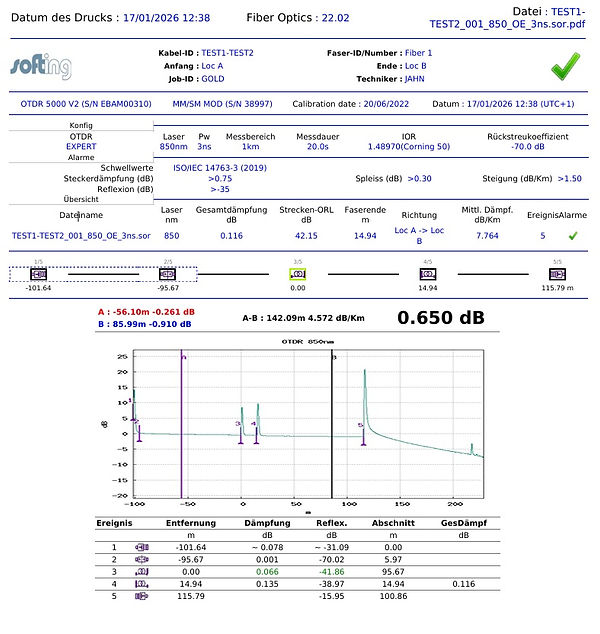600x634 pixels.
Task: Click the Übersicht section label
Action: 81,199
